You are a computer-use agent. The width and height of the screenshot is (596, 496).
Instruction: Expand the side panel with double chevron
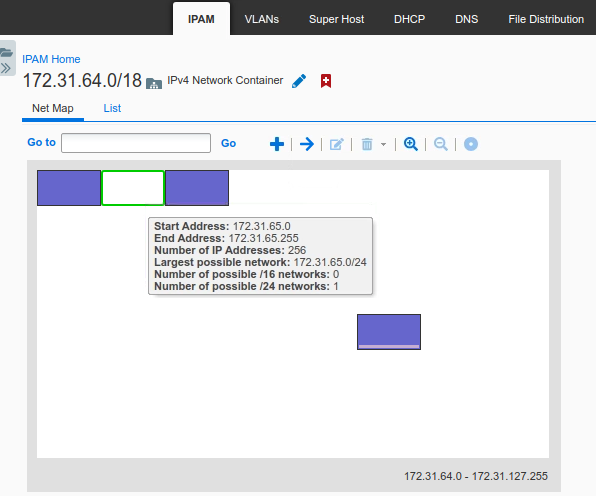point(6,68)
